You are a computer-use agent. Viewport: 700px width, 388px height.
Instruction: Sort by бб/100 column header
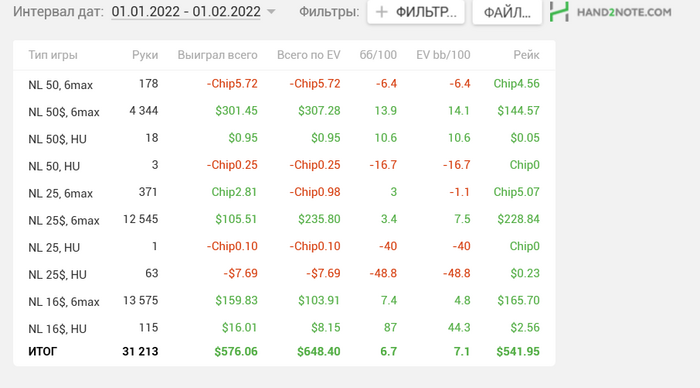[378, 55]
